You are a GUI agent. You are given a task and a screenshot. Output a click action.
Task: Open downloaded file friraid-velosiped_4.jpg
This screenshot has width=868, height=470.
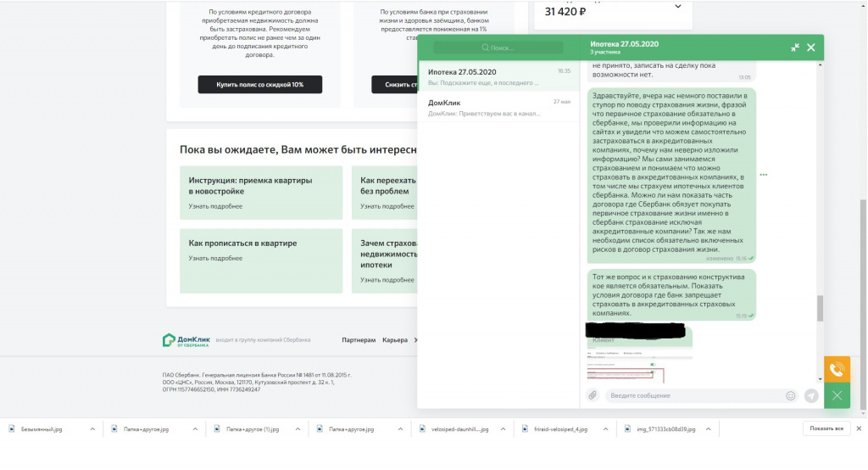(x=560, y=429)
